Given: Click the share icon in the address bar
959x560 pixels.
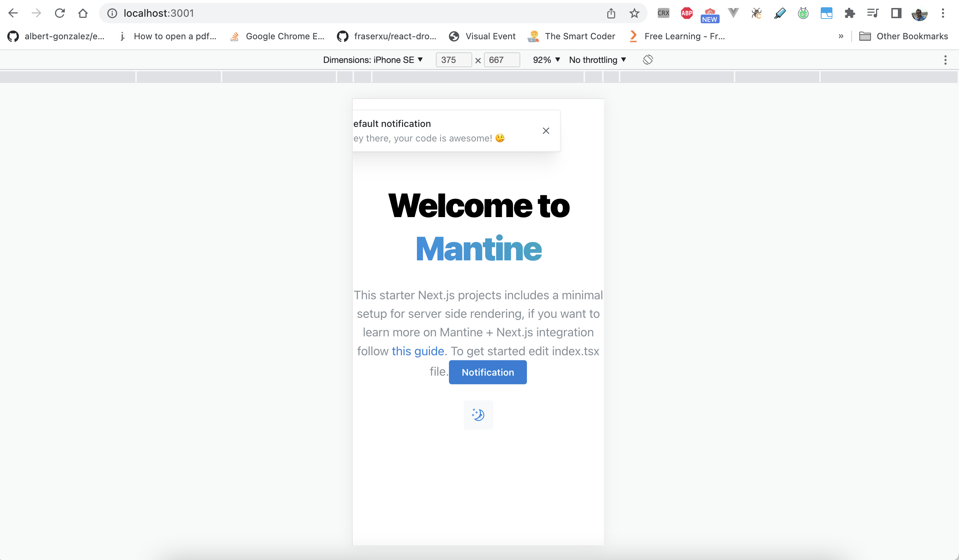Looking at the screenshot, I should tap(612, 13).
